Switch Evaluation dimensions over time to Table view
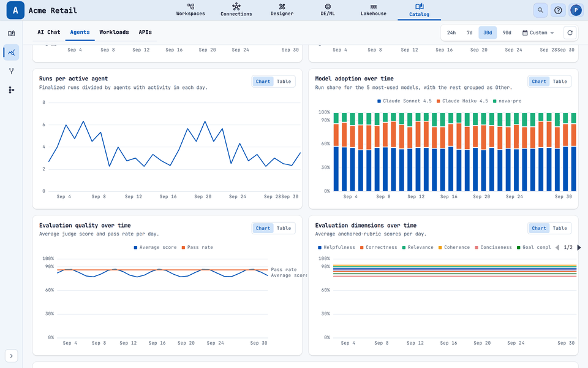 click(x=560, y=228)
